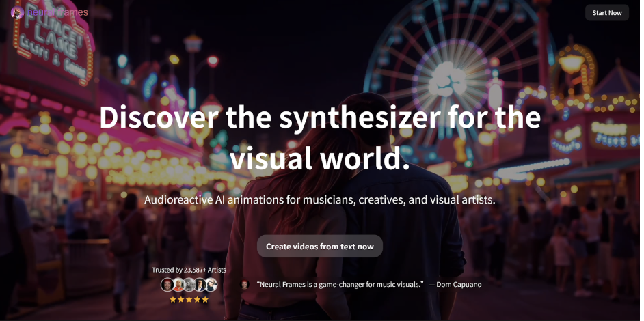The height and width of the screenshot is (321, 644).
Task: Click the 'game-changer for music visuals' quote
Action: pos(340,284)
